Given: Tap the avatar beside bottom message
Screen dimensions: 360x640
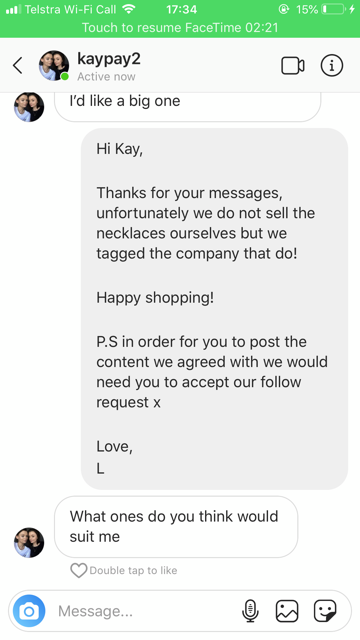Looking at the screenshot, I should (x=29, y=542).
